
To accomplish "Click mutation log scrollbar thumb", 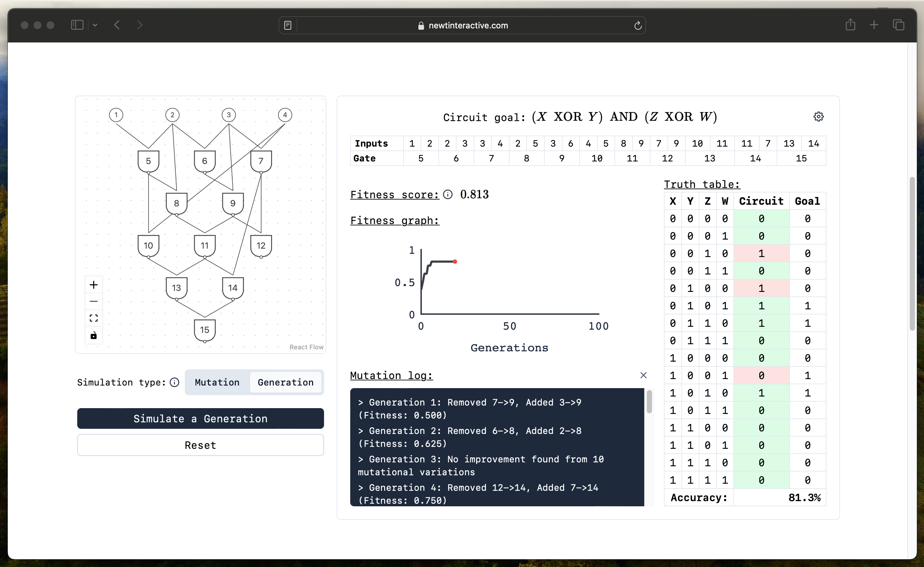I will point(649,402).
